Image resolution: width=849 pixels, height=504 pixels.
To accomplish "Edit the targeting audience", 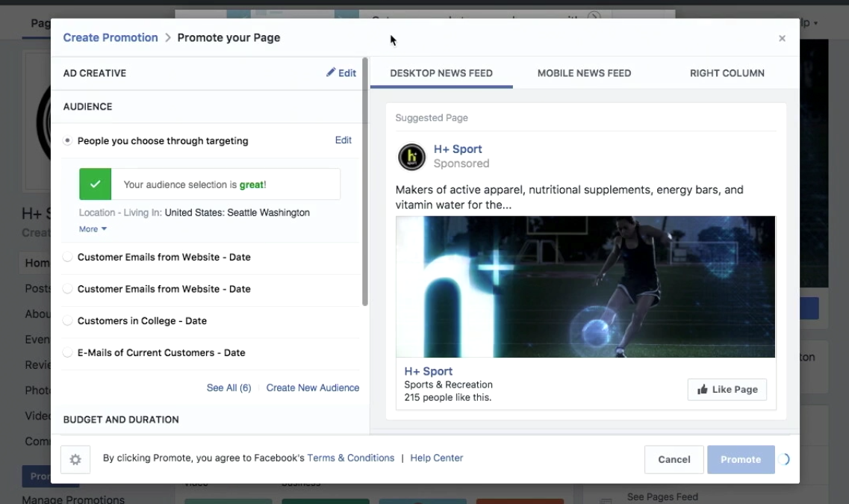I will tap(343, 140).
